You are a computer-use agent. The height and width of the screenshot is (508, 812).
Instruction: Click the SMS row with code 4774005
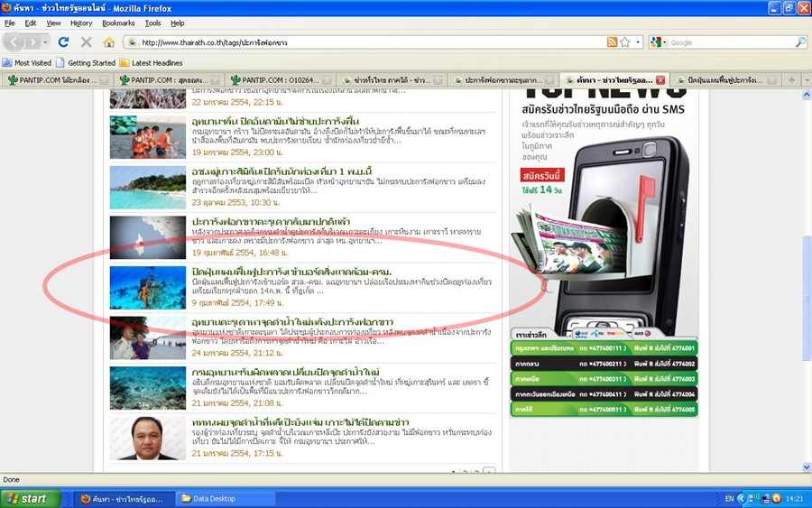604,409
